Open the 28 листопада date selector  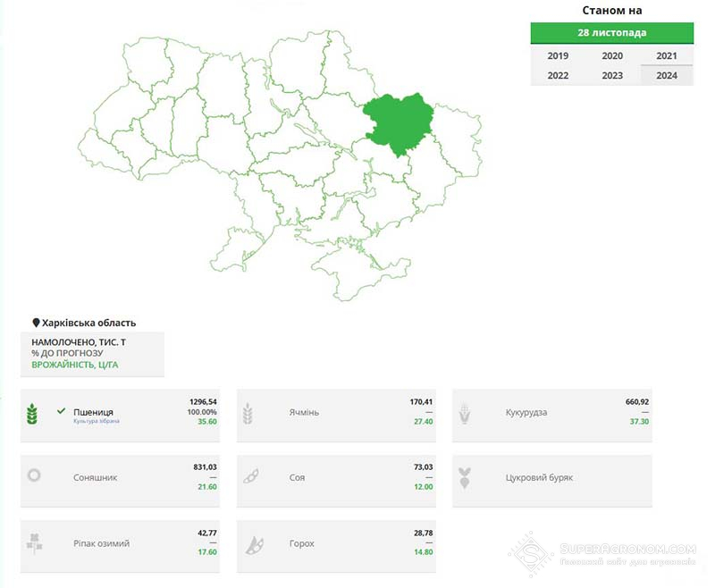[612, 33]
